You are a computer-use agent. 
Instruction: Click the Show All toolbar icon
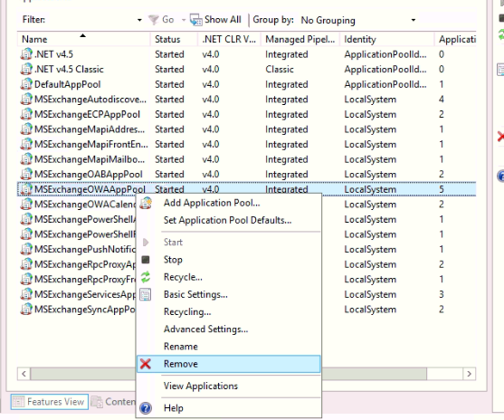click(x=195, y=20)
